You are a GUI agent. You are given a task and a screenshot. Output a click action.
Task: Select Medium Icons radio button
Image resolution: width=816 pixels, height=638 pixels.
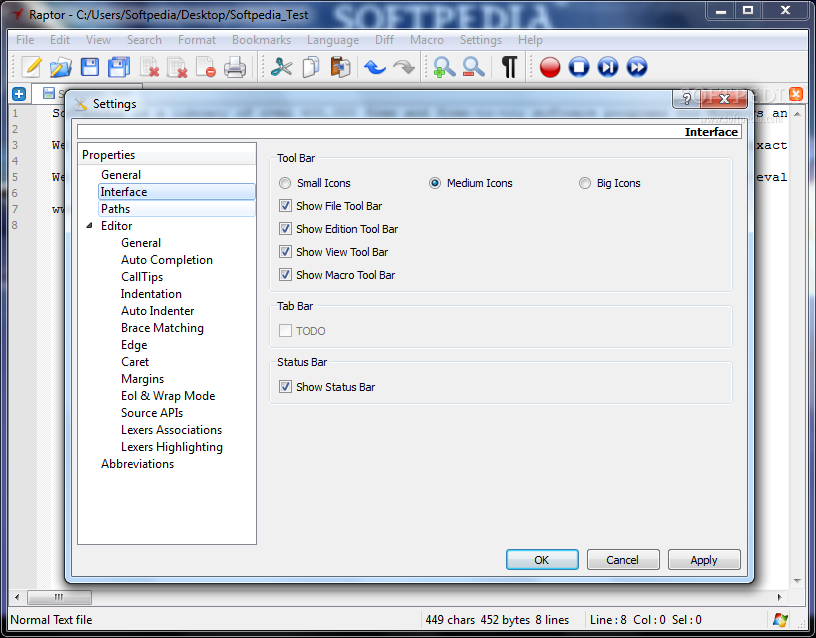[x=435, y=183]
